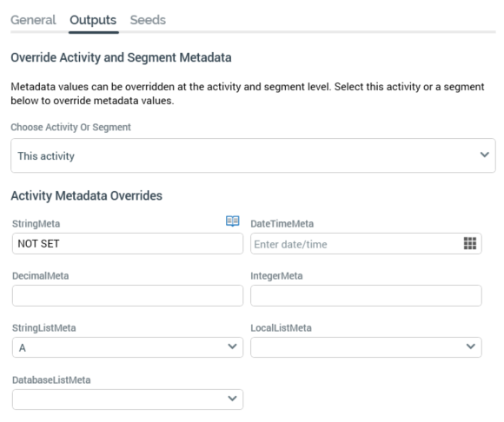The height and width of the screenshot is (422, 504).
Task: Focus the IntegerMeta input field
Action: pos(366,295)
